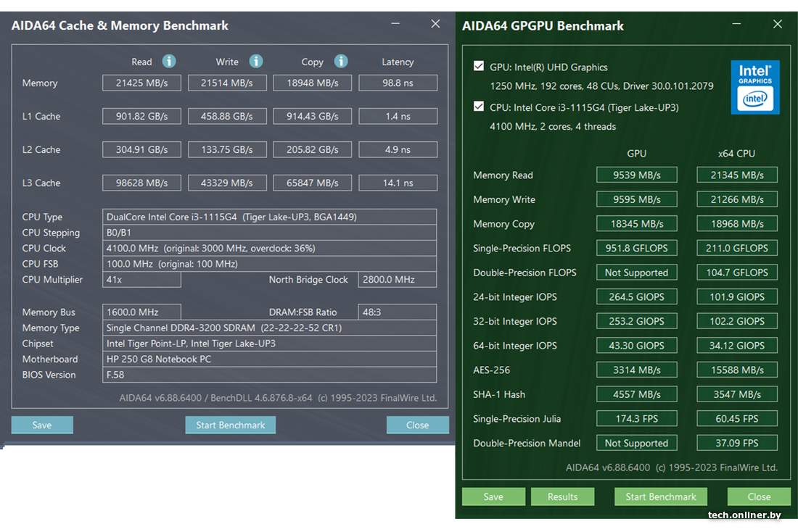Click the info icon next to Read

[169, 62]
